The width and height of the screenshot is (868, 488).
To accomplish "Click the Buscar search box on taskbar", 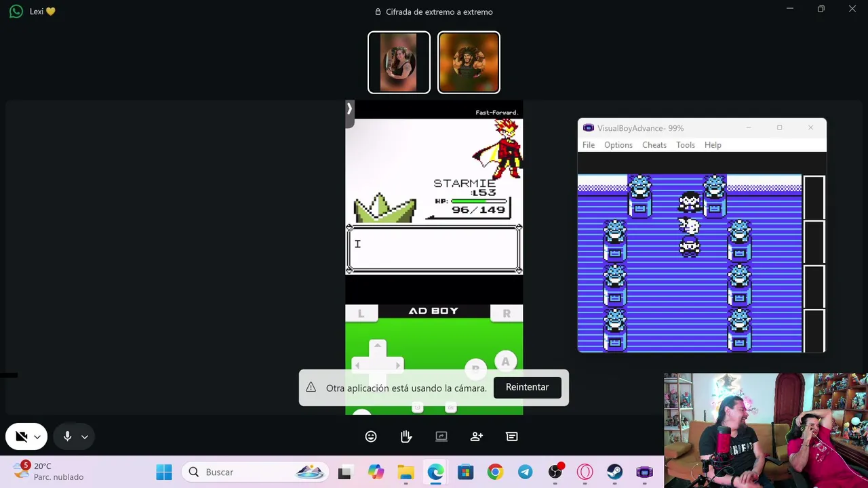I will pyautogui.click(x=255, y=472).
